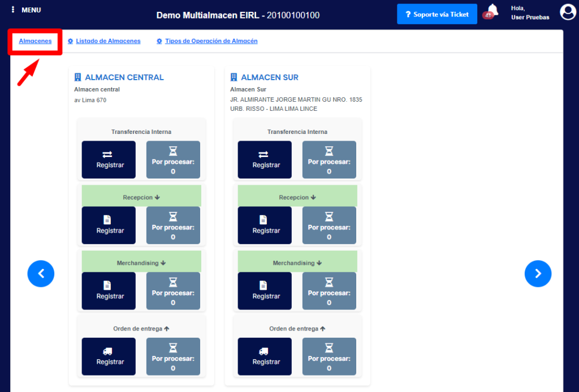The width and height of the screenshot is (579, 392).
Task: Open the Almacenes tab link
Action: (x=35, y=41)
